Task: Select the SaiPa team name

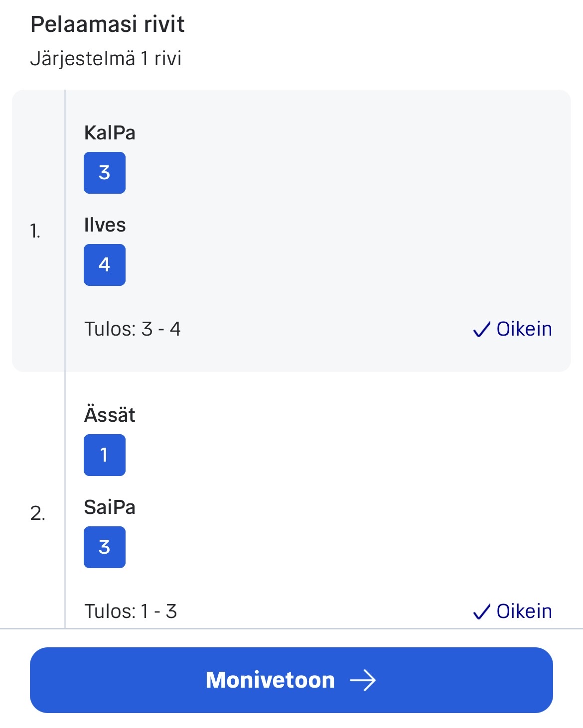Action: pos(110,507)
